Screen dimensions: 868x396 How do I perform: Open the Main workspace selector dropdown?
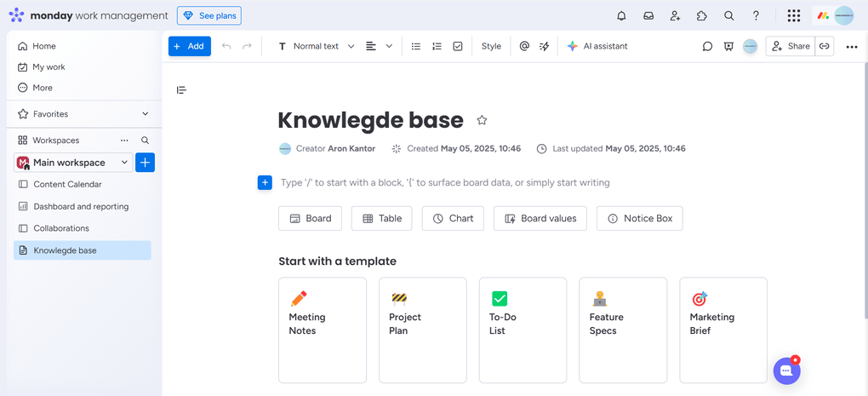tap(73, 163)
